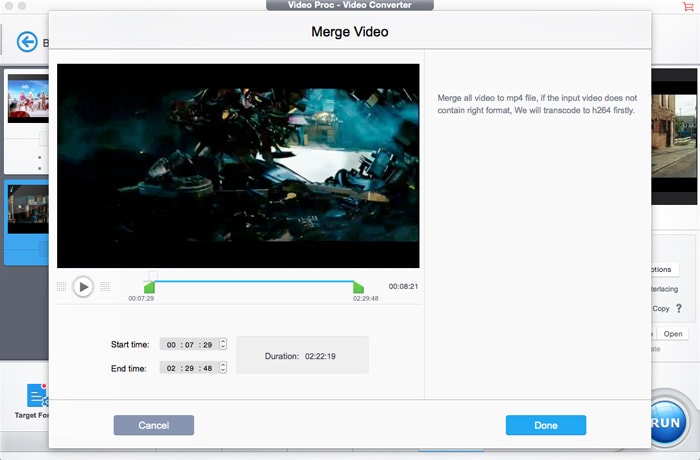700x460 pixels.
Task: Select the green end trim marker
Action: pyautogui.click(x=358, y=287)
